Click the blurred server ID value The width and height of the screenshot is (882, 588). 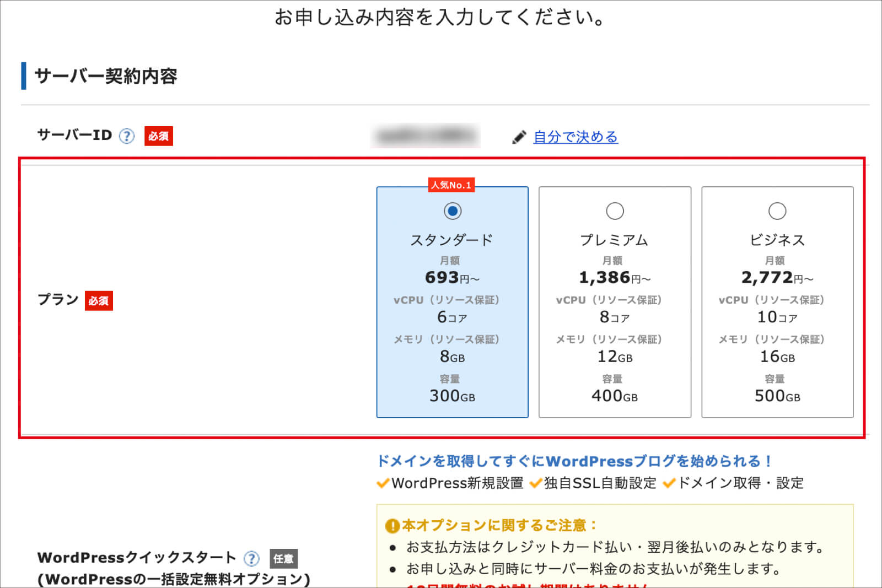coord(426,136)
